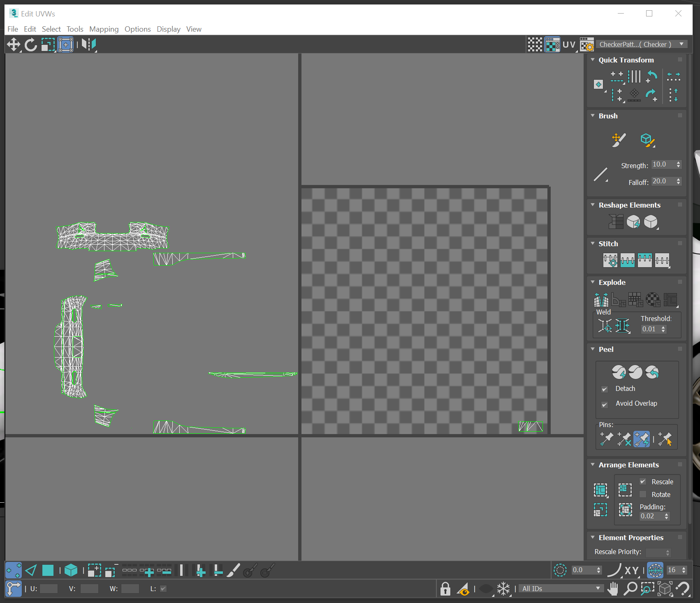Click the Padding value field
Screen dimensions: 700x603
tap(651, 516)
